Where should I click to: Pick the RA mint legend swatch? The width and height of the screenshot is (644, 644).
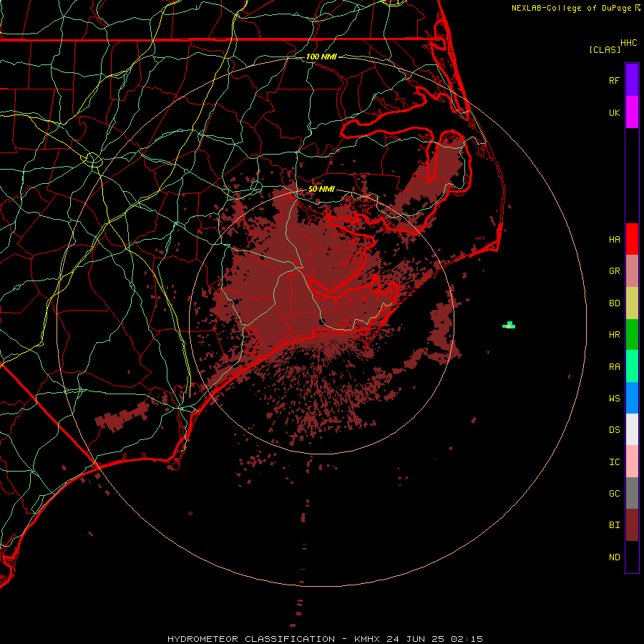click(x=632, y=366)
